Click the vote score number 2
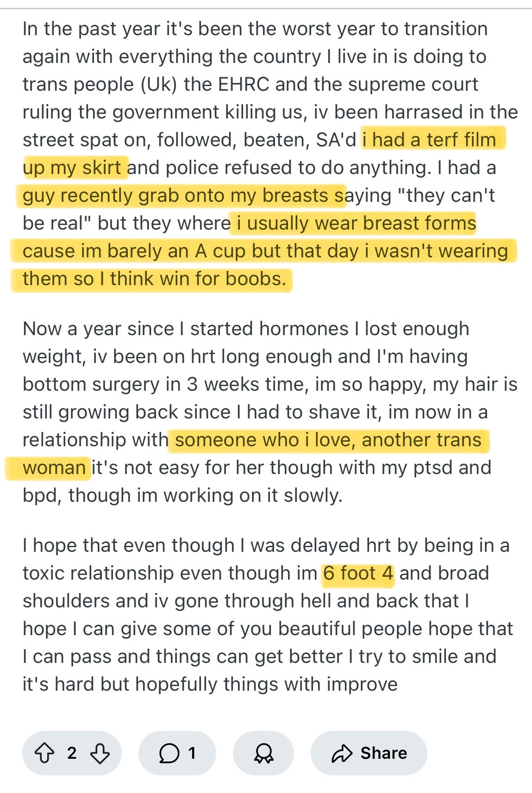The width and height of the screenshot is (532, 793). coord(72,753)
